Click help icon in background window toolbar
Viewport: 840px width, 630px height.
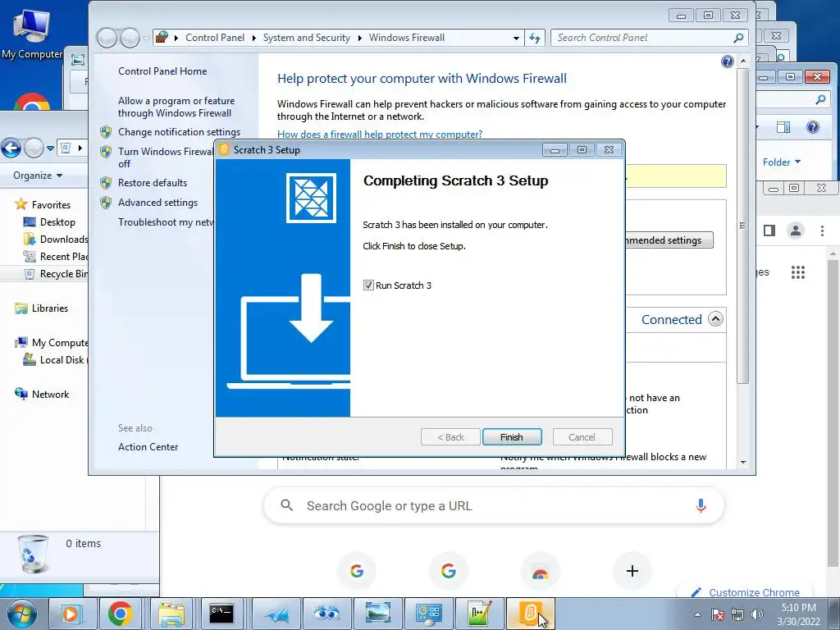813,127
